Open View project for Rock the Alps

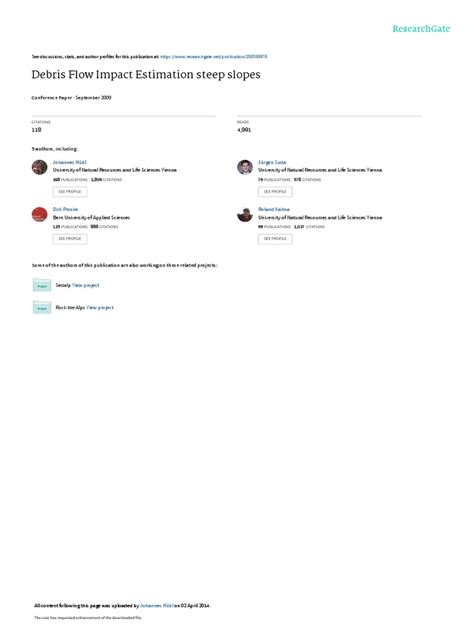click(x=100, y=308)
